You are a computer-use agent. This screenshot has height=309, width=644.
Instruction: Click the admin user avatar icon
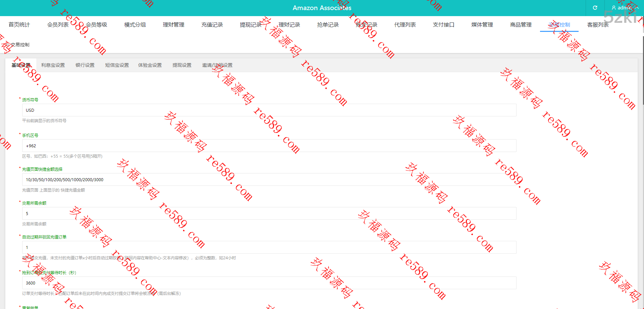[x=614, y=8]
